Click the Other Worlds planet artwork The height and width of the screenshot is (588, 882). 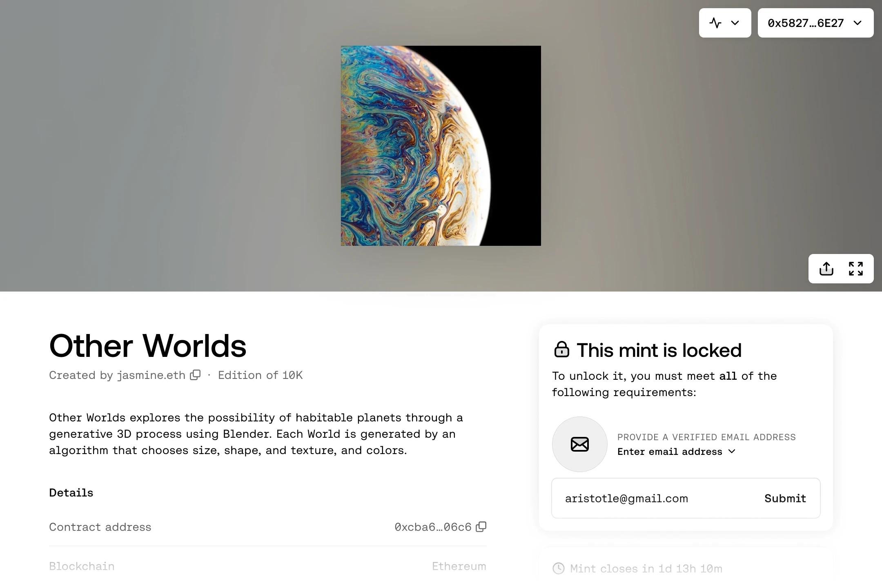[441, 146]
